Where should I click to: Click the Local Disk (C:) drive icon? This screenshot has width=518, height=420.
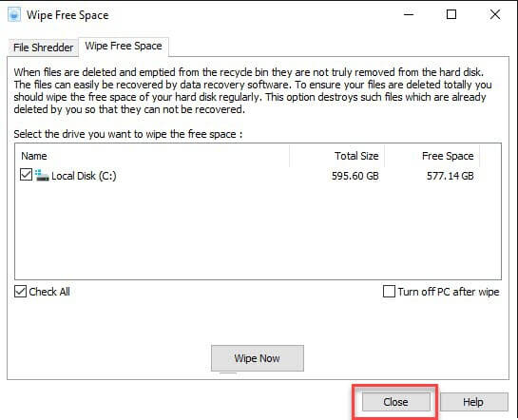42,176
